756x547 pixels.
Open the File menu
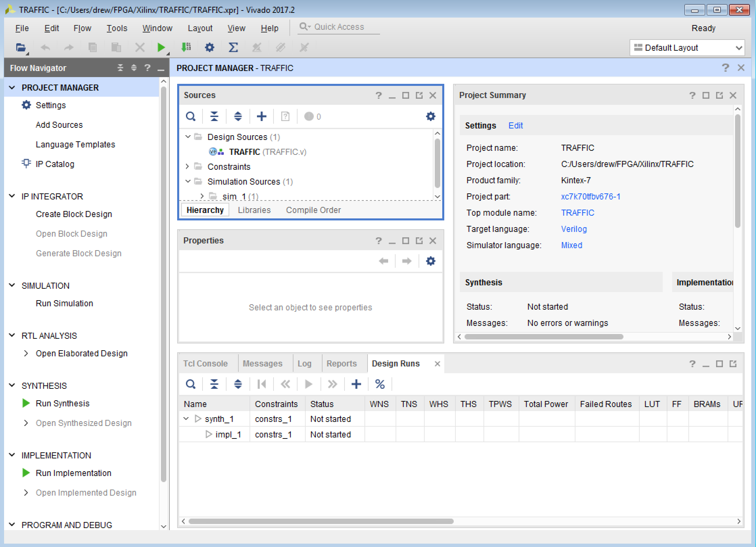click(x=22, y=28)
